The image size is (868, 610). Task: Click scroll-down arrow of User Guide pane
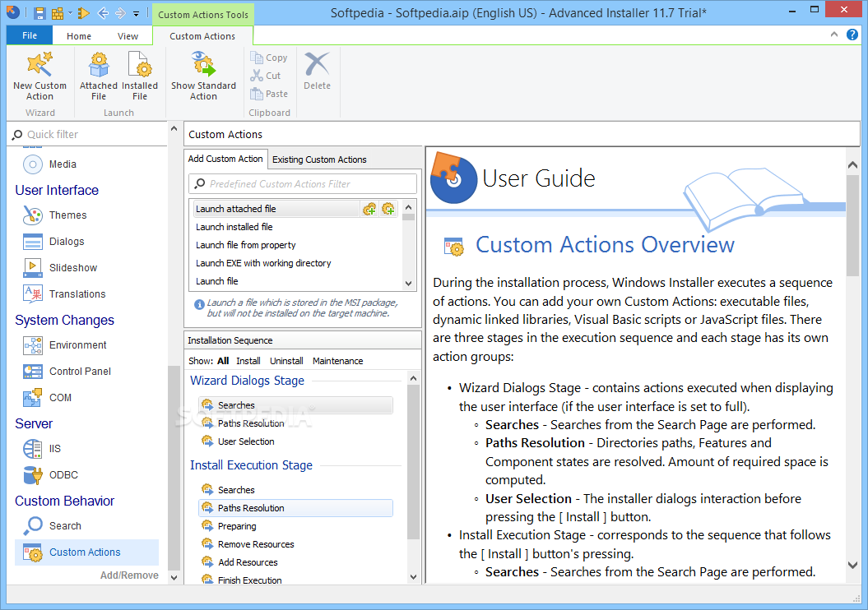852,565
